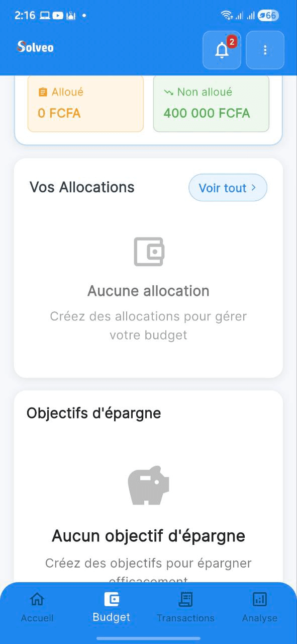The width and height of the screenshot is (297, 644).
Task: Open the three-dot overflow menu
Action: tap(265, 50)
